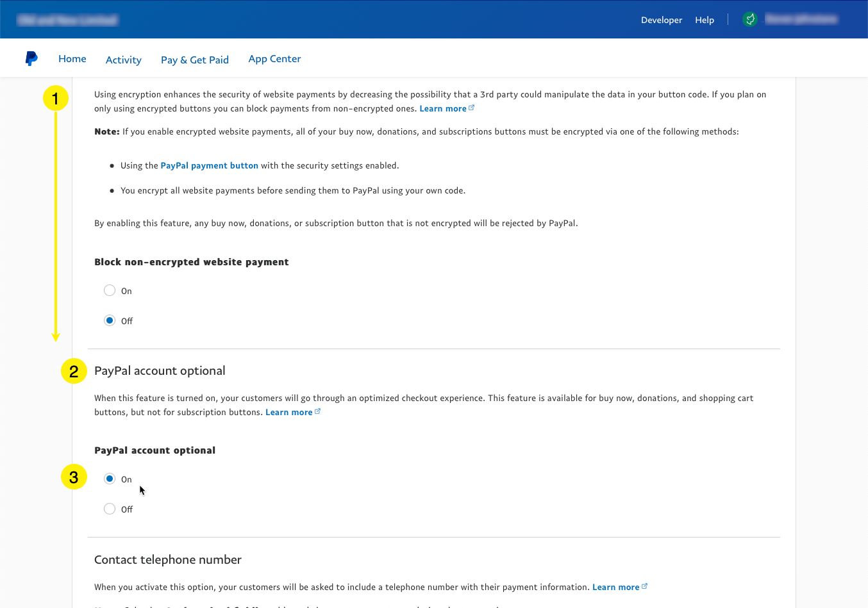Click the bold PayPal account optional label
Viewport: 868px width, 608px height.
pos(154,450)
